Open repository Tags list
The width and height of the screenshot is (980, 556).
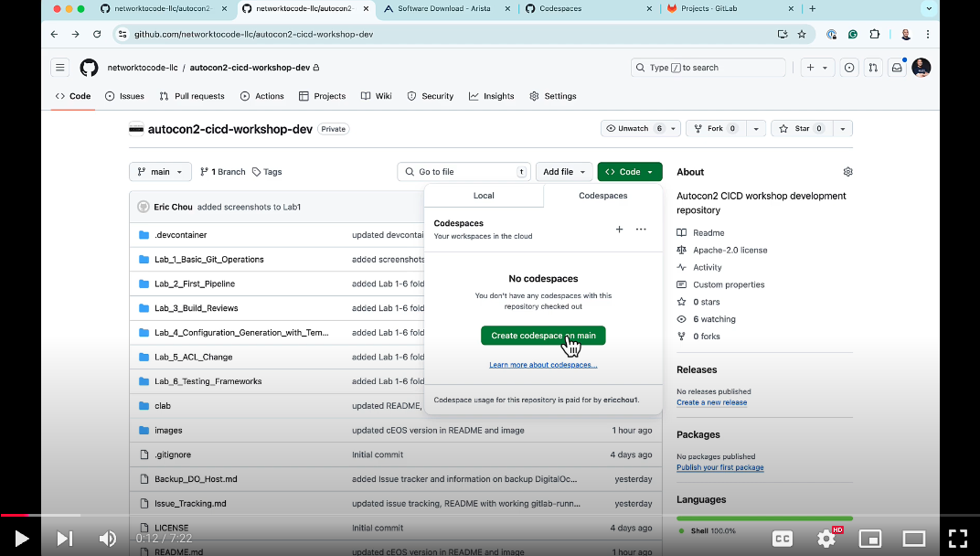267,172
